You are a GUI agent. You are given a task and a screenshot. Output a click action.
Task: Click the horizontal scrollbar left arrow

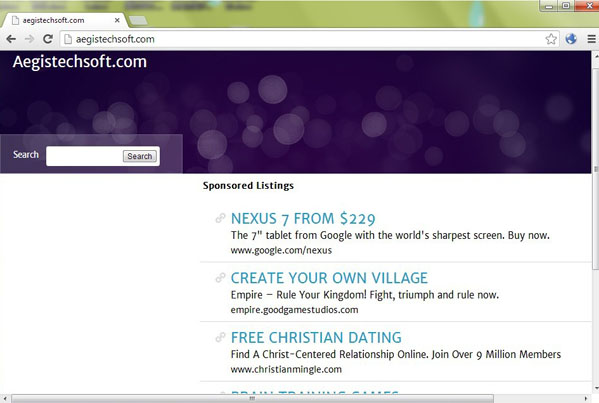pos(5,398)
